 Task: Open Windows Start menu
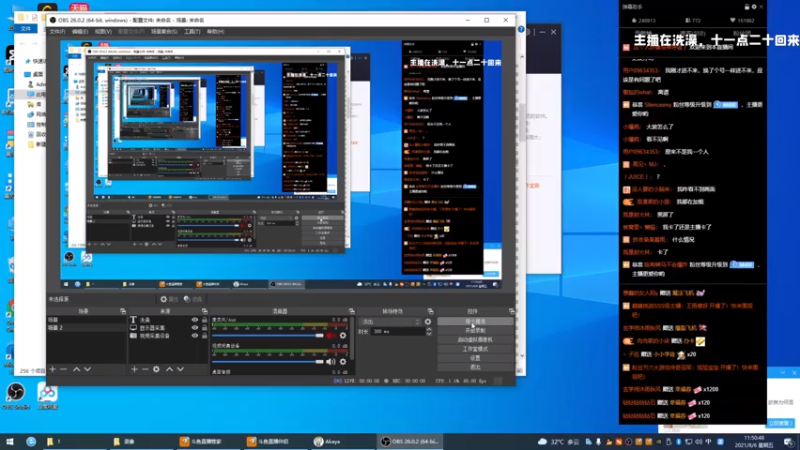[10, 441]
